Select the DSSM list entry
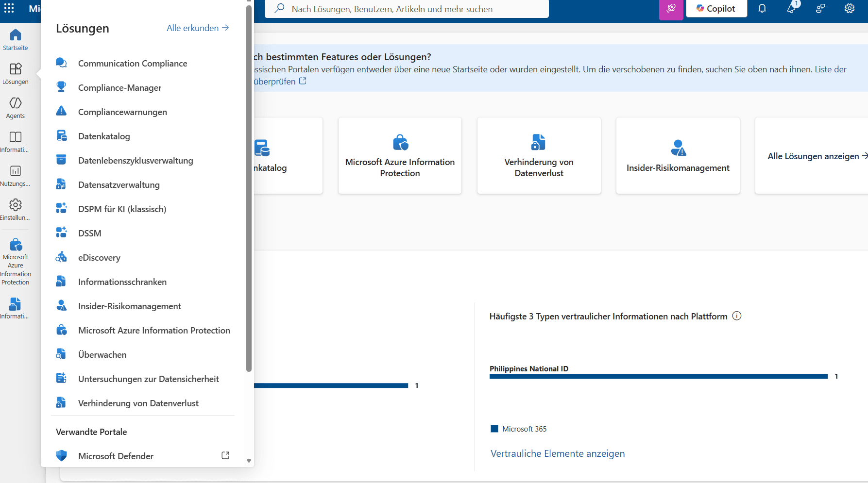The width and height of the screenshot is (868, 483). pos(90,233)
